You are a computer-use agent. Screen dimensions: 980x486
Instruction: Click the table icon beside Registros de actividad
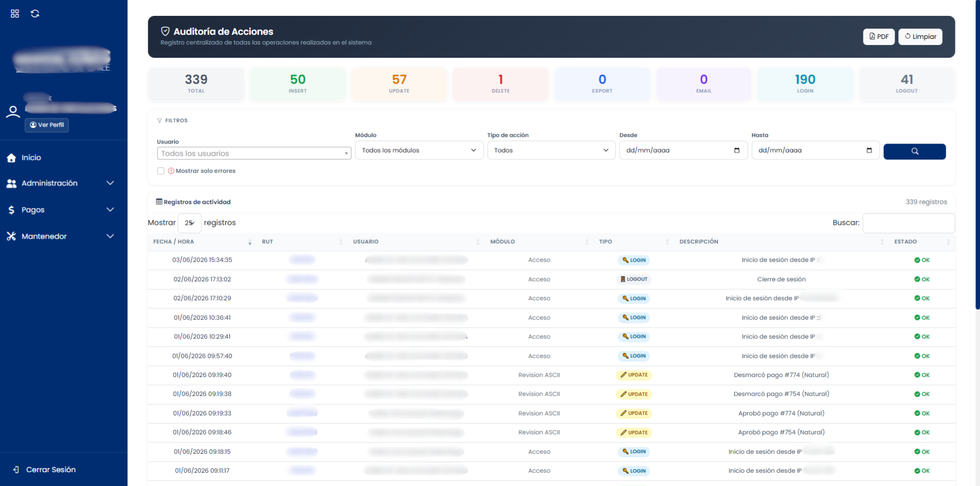pos(159,202)
